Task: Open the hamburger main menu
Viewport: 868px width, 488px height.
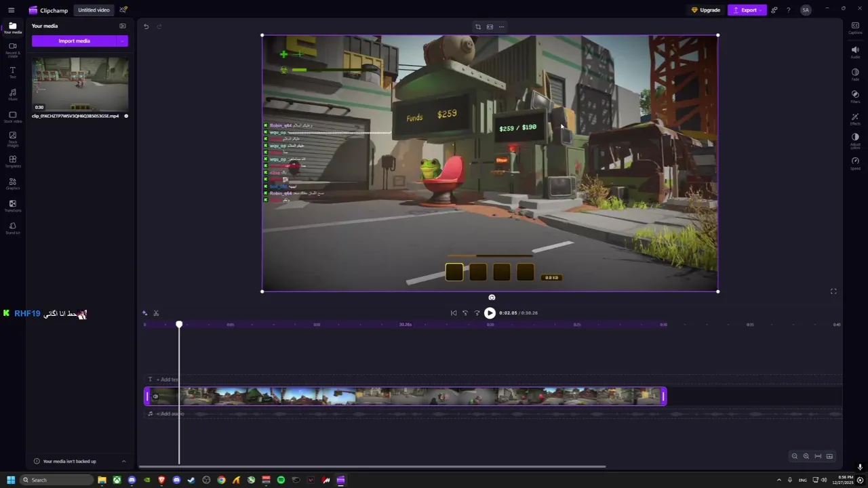Action: (x=11, y=10)
